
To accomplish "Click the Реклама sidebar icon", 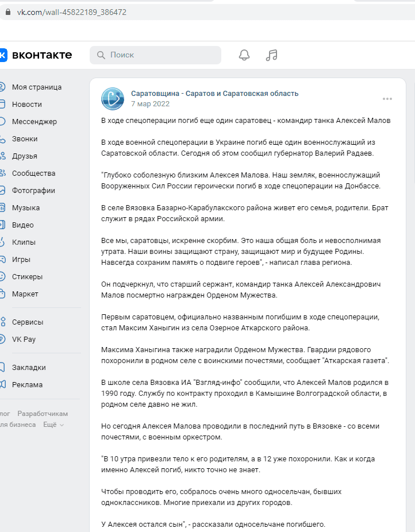I will (2, 385).
